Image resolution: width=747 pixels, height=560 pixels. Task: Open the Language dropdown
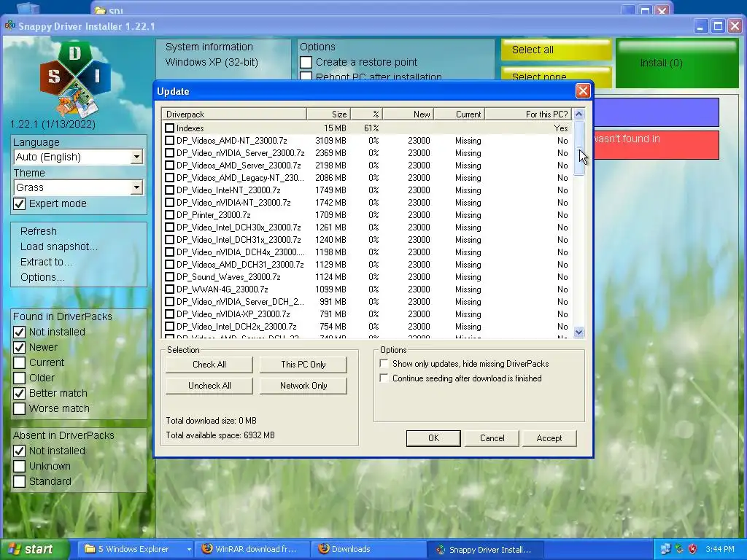click(x=136, y=157)
